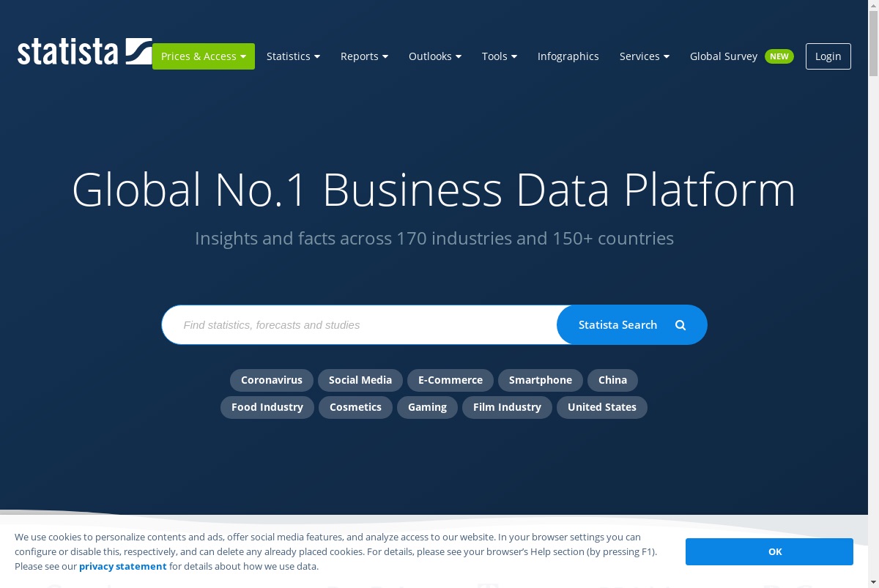The width and height of the screenshot is (879, 588).
Task: Choose the E-Commerce topic tag
Action: (x=450, y=380)
